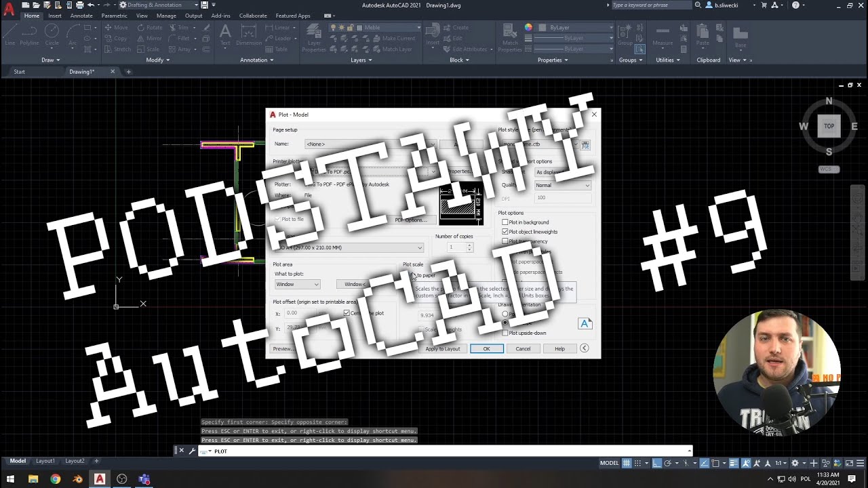Open File Explorer from the taskbar

(33, 479)
